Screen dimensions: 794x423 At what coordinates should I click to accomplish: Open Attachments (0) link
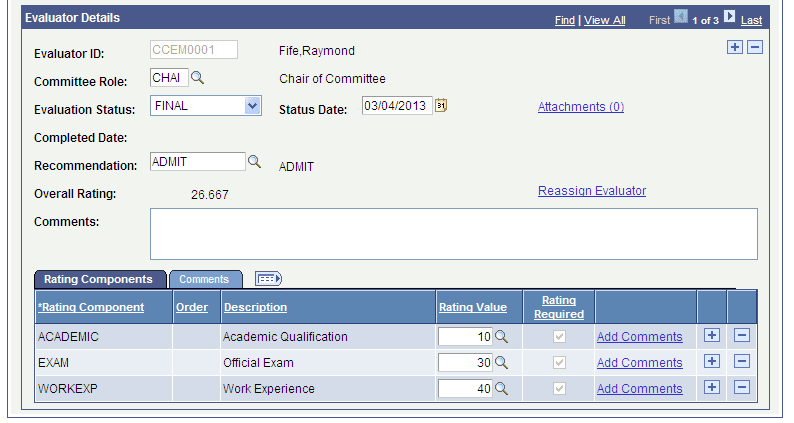point(581,106)
